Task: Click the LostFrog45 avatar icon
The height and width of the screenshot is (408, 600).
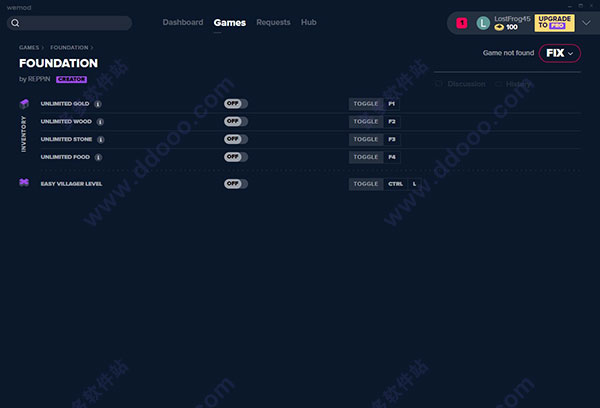Action: coord(483,23)
